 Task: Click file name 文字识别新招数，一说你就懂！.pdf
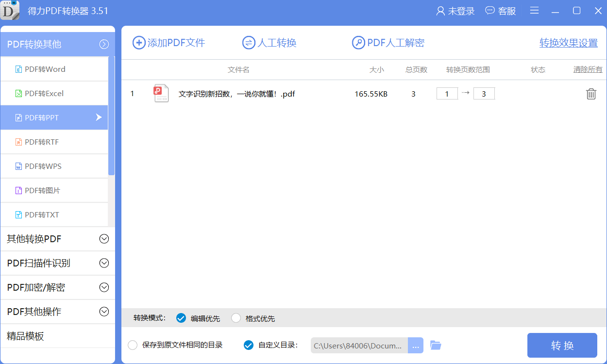point(236,94)
